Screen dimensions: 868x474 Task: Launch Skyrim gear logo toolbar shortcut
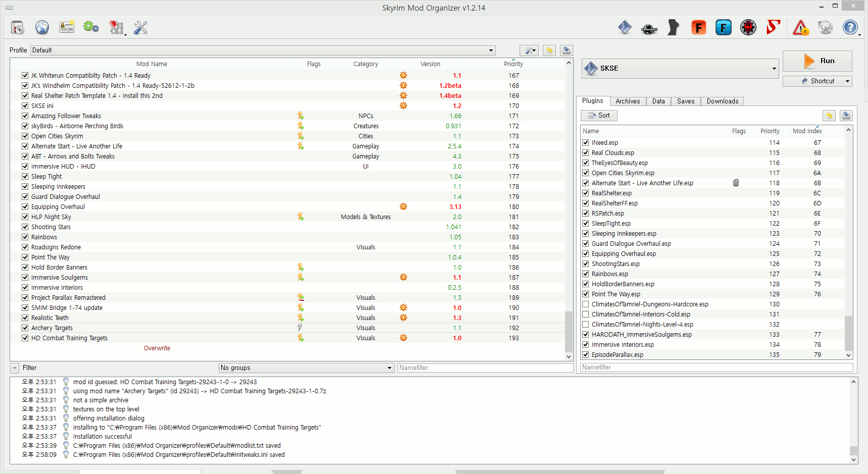point(748,27)
